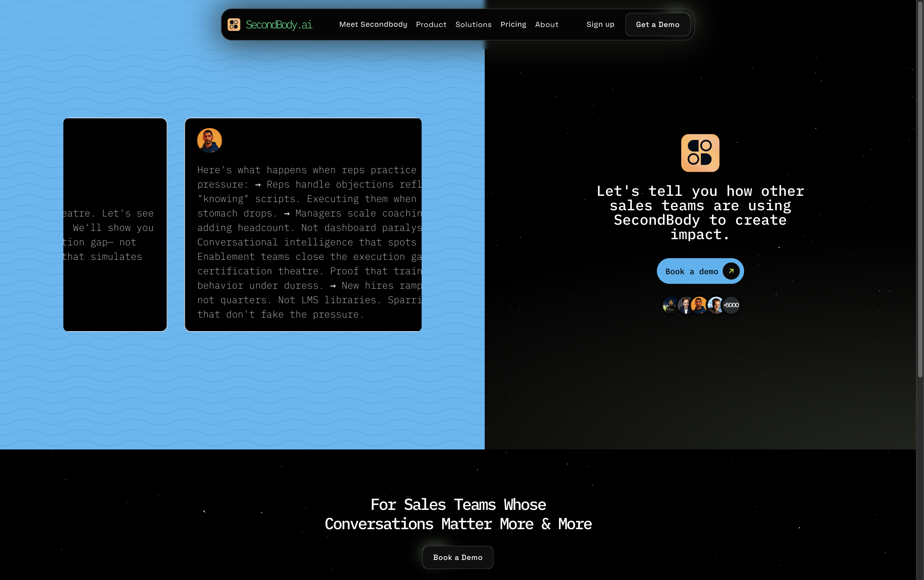Open the Product menu item
This screenshot has height=580, width=924.
click(431, 25)
